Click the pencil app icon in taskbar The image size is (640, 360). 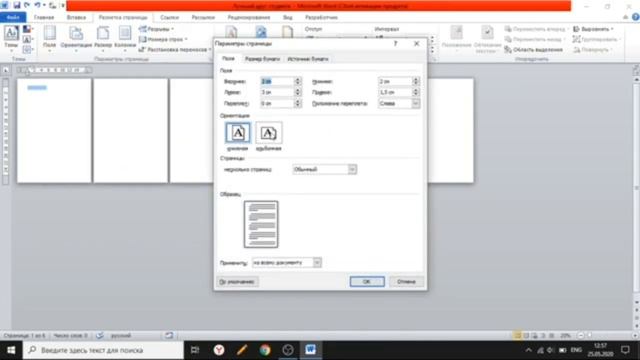[242, 350]
